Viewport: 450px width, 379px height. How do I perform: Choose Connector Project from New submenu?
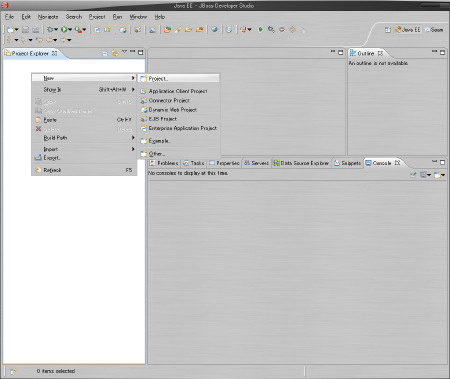click(179, 100)
